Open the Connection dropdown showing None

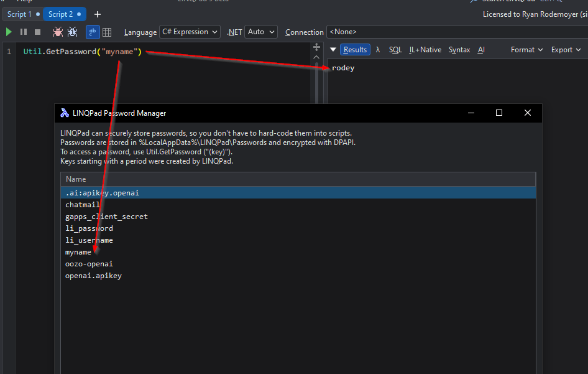(457, 32)
